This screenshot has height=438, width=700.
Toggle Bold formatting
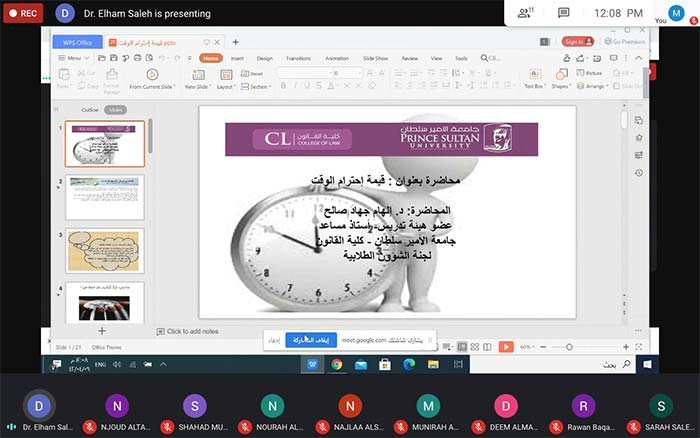pos(283,85)
